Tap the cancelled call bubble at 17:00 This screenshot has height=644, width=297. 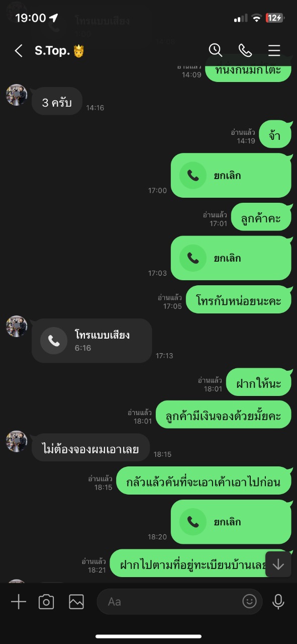tap(231, 176)
